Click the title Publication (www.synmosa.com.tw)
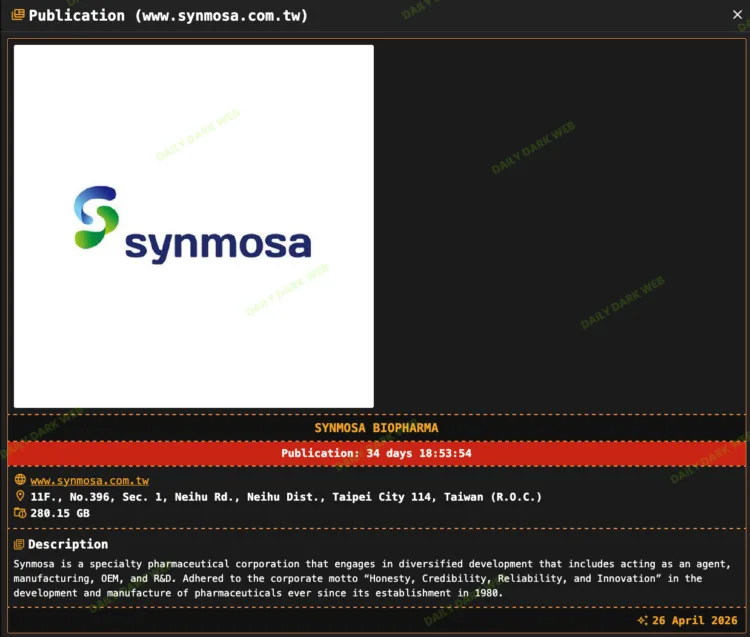Screen dimensions: 750x637 168,15
